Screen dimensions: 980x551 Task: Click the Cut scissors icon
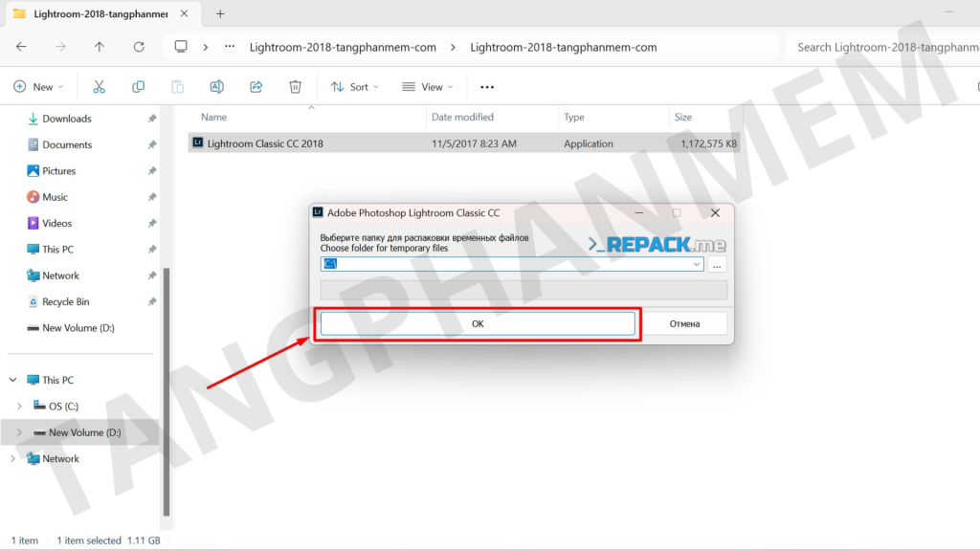[x=99, y=87]
